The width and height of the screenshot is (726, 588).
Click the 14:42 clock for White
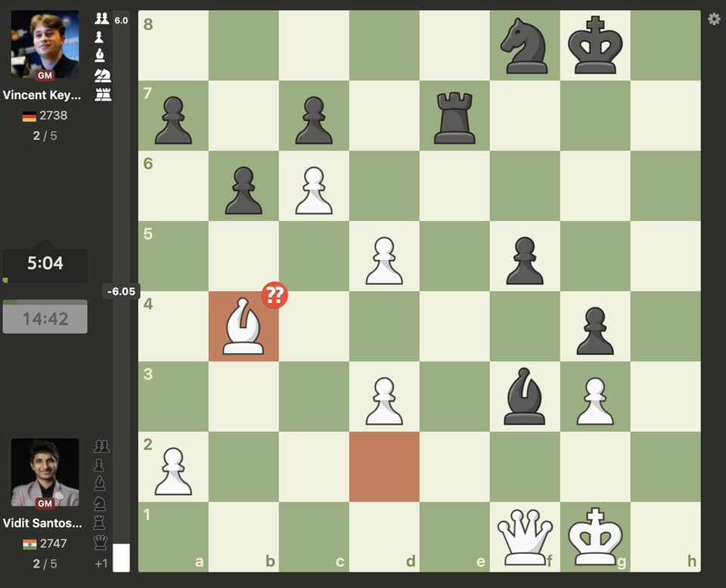coord(45,318)
